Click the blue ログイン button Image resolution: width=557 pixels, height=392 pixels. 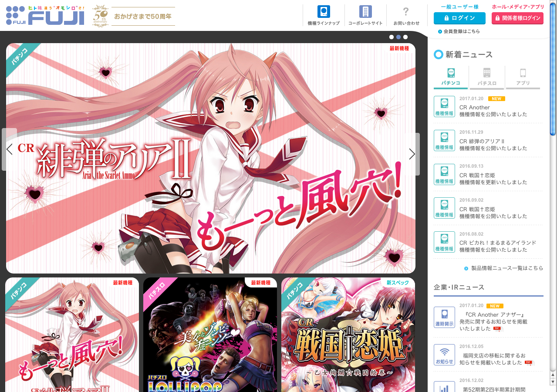[459, 18]
